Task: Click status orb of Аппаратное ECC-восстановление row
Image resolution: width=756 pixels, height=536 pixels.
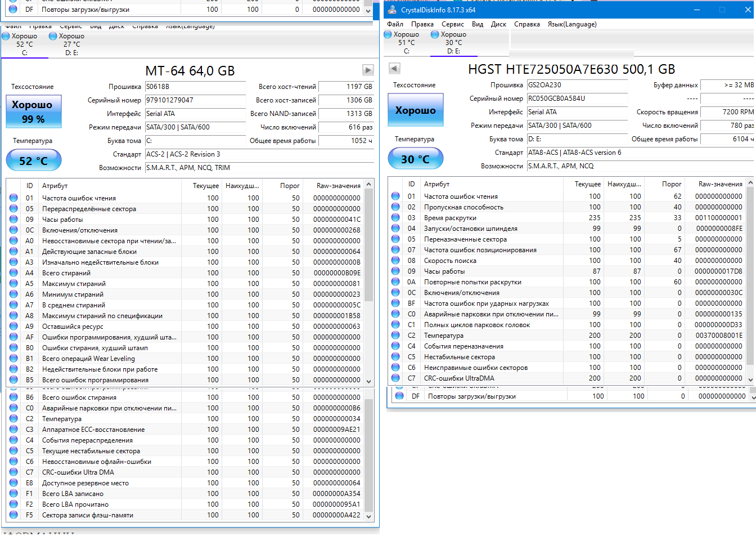Action: tap(13, 429)
